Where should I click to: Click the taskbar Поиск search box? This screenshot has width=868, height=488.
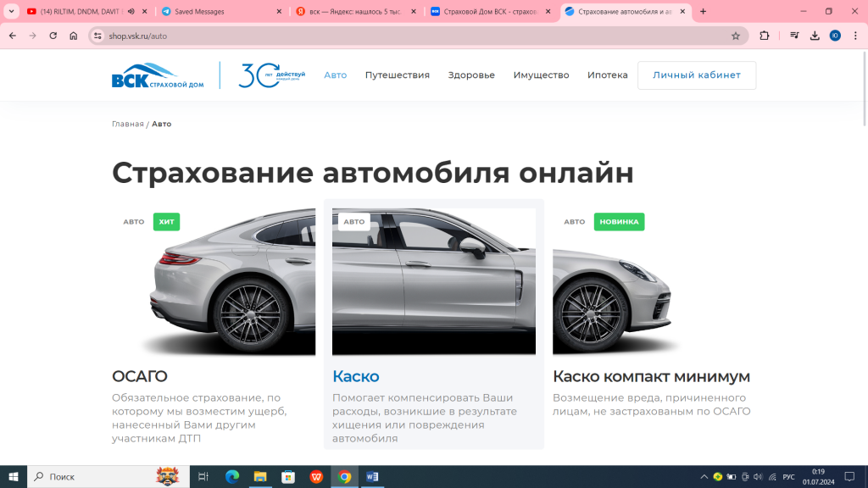pyautogui.click(x=108, y=476)
